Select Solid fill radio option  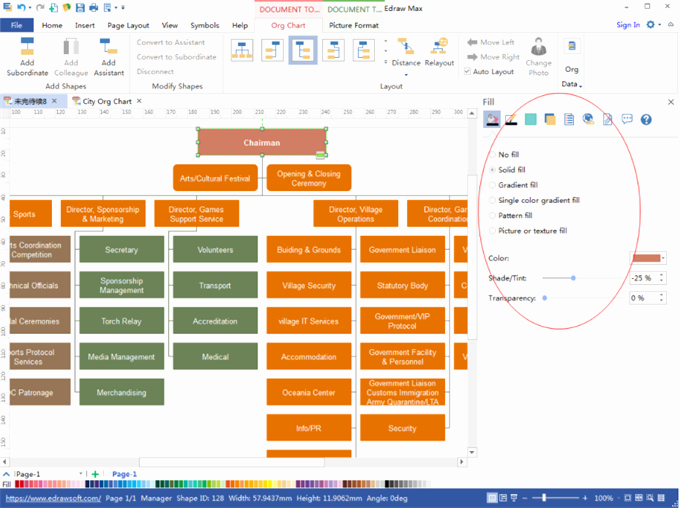click(x=492, y=170)
